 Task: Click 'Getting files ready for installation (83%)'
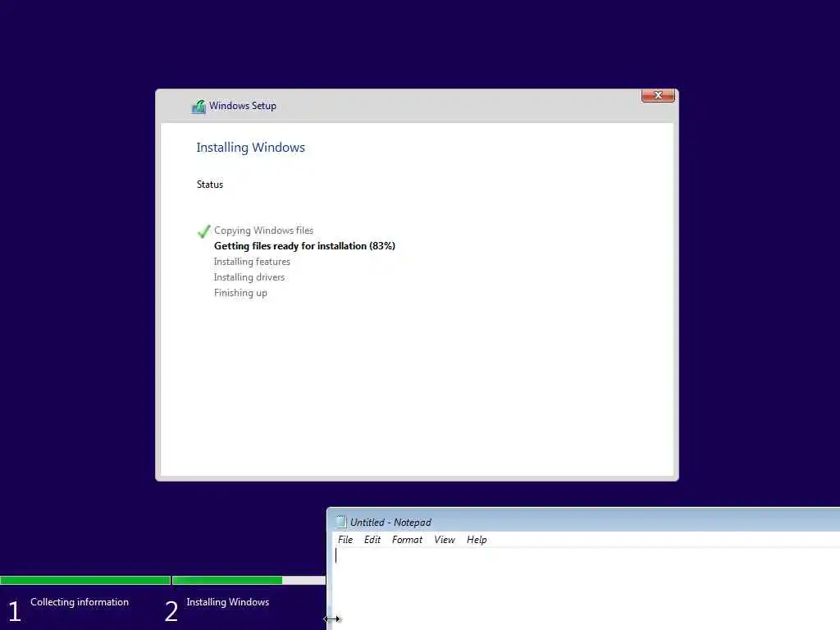tap(305, 246)
